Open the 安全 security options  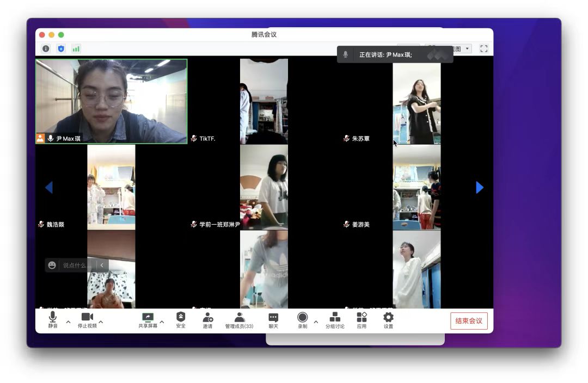coord(181,320)
